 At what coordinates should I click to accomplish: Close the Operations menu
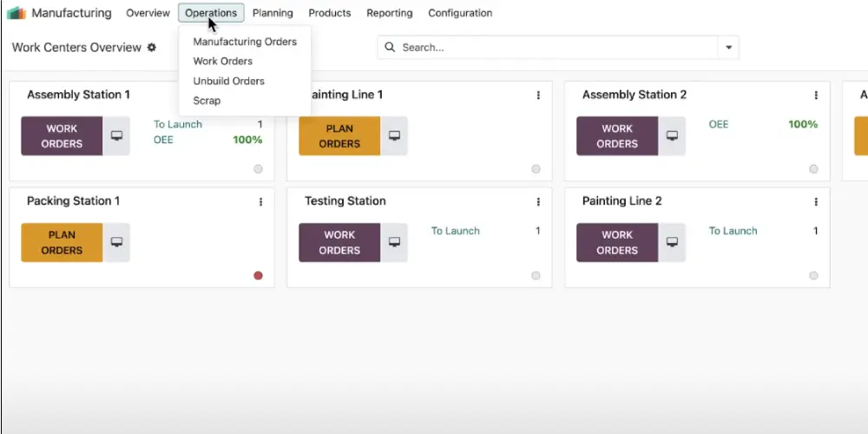pyautogui.click(x=211, y=13)
